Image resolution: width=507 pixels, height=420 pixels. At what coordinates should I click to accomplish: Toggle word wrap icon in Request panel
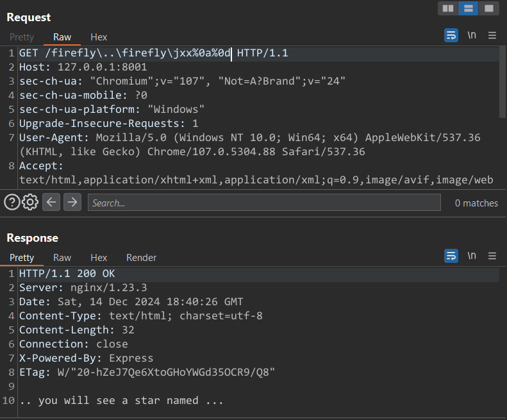451,35
